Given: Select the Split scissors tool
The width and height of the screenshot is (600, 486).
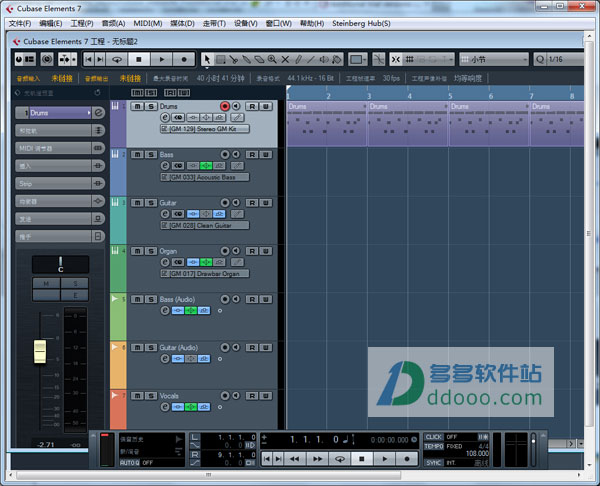Looking at the screenshot, I should point(233,59).
